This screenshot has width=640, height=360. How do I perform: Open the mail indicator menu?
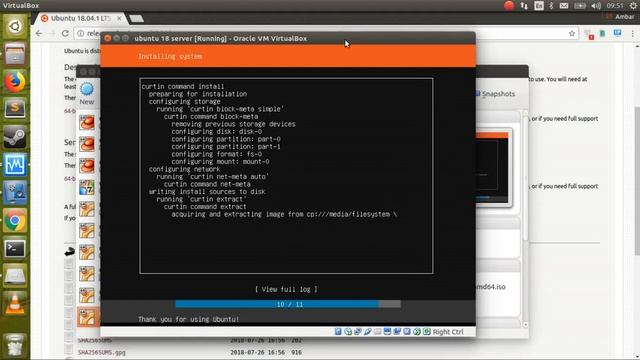point(564,6)
